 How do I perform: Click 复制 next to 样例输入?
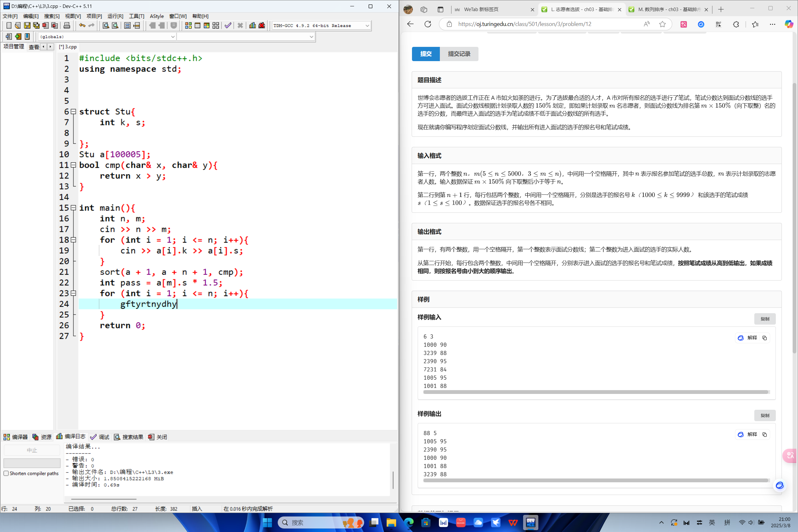click(765, 319)
